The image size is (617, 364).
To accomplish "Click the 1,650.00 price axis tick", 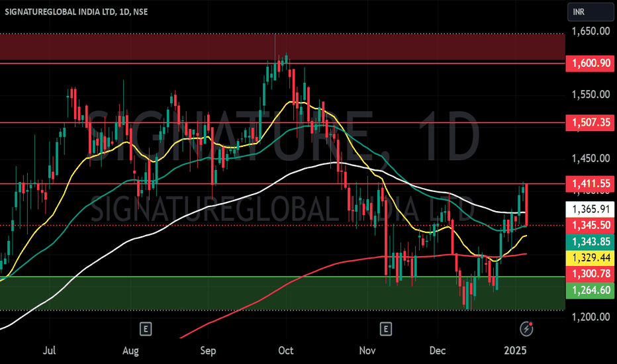I will point(591,31).
